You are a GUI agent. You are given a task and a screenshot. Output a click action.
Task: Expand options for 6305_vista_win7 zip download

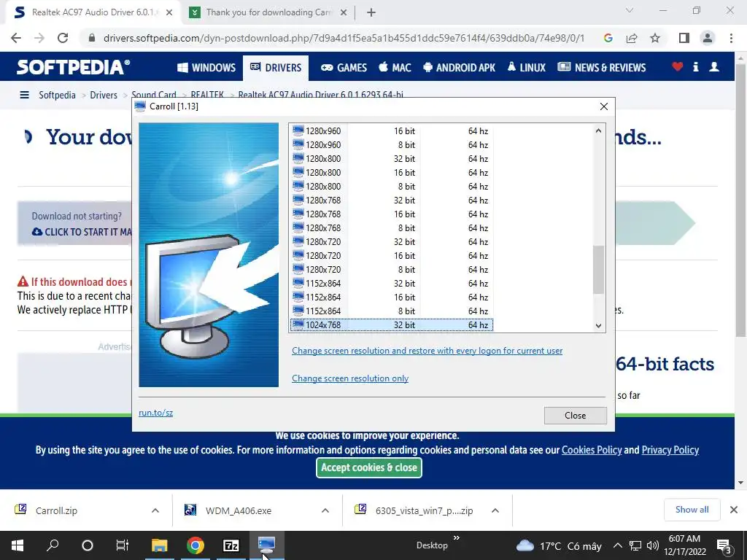[495, 510]
